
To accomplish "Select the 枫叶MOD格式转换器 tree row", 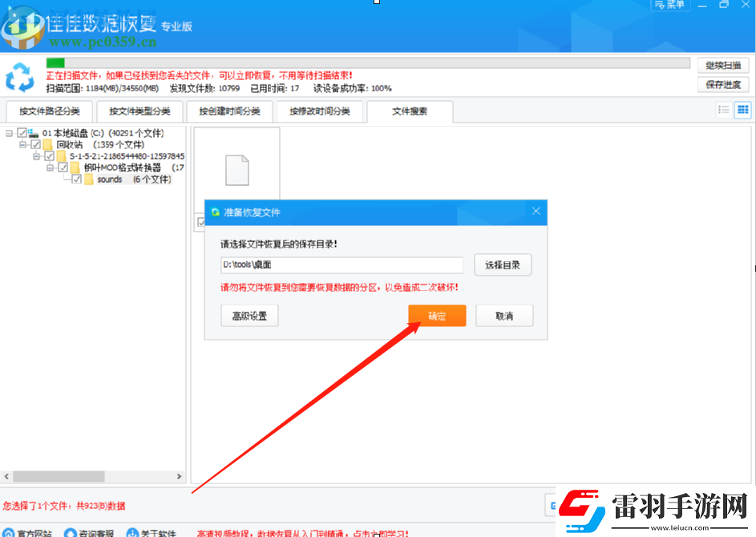I will [x=134, y=168].
